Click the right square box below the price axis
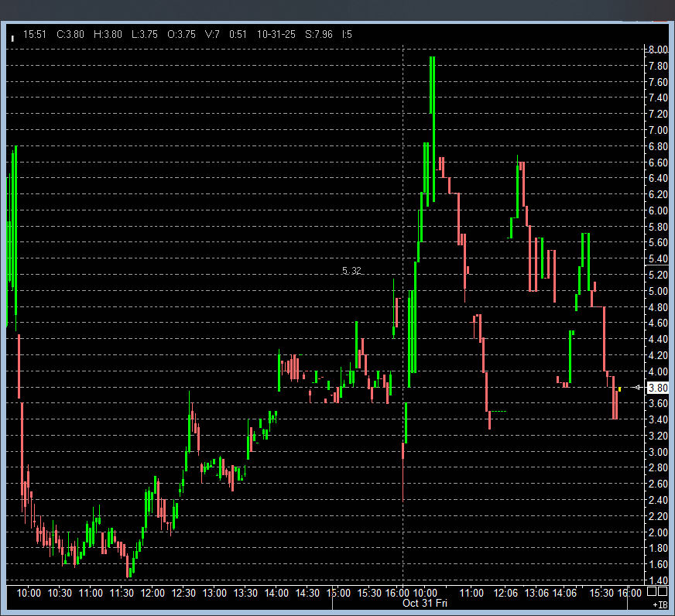This screenshot has width=675, height=616. pyautogui.click(x=663, y=592)
